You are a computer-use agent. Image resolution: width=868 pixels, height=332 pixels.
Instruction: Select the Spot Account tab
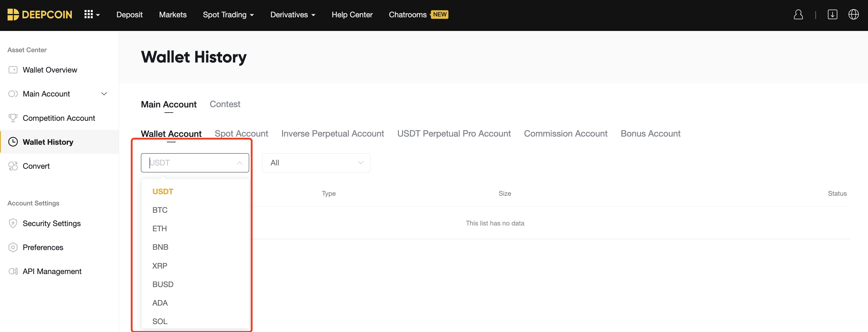(x=241, y=134)
